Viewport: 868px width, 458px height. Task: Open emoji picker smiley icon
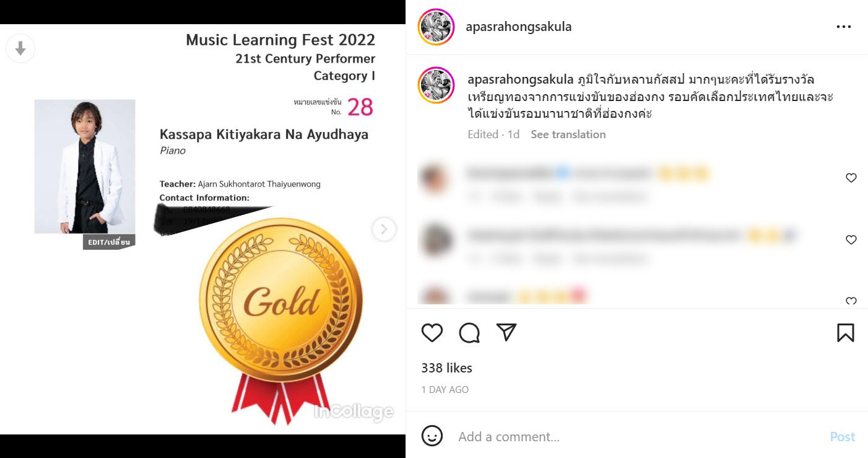coord(432,436)
